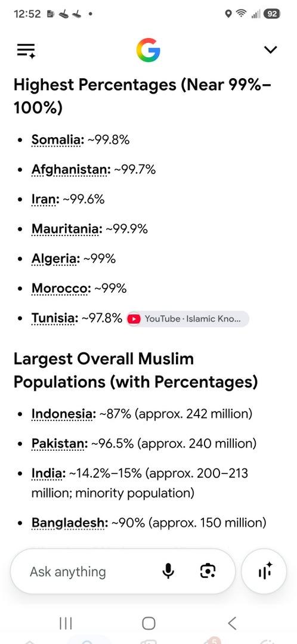This screenshot has height=644, width=297.
Task: Open the Indonesia link
Action: (64, 414)
